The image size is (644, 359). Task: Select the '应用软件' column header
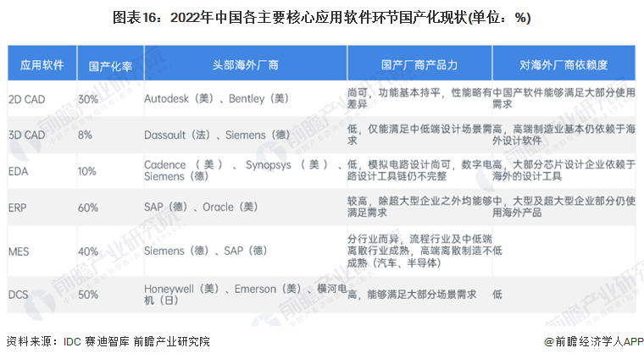tap(42, 65)
